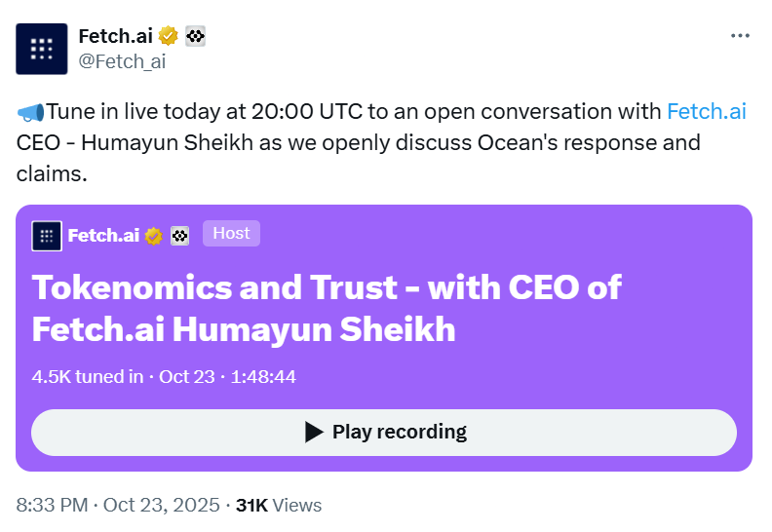
Task: Click the play triangle icon in the recording button
Action: [314, 432]
